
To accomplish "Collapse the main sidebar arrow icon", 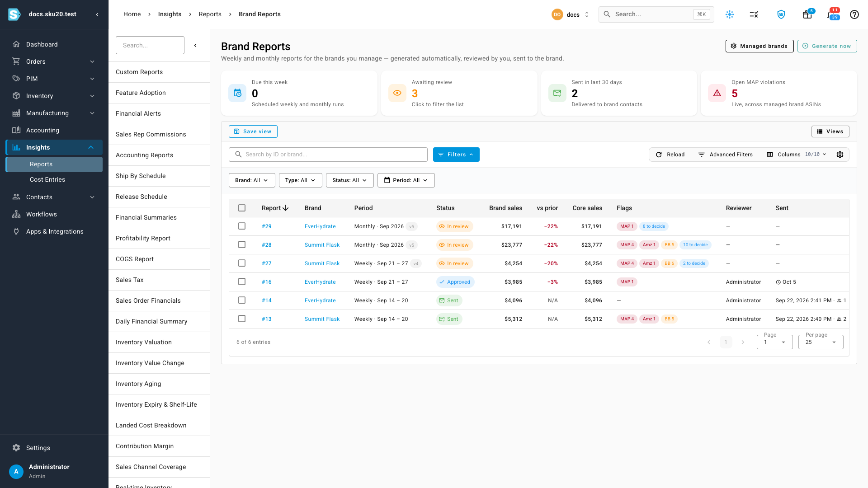I will pos(97,14).
